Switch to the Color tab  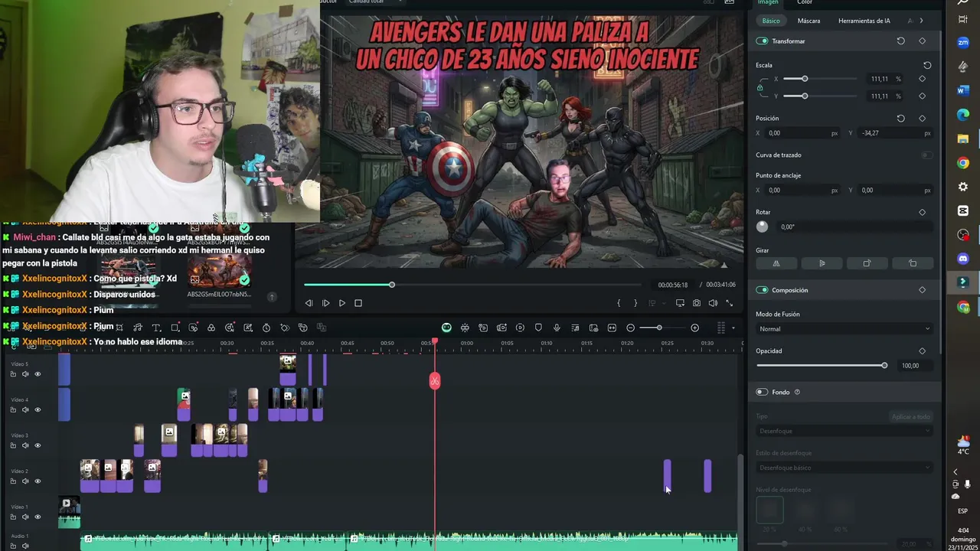805,2
